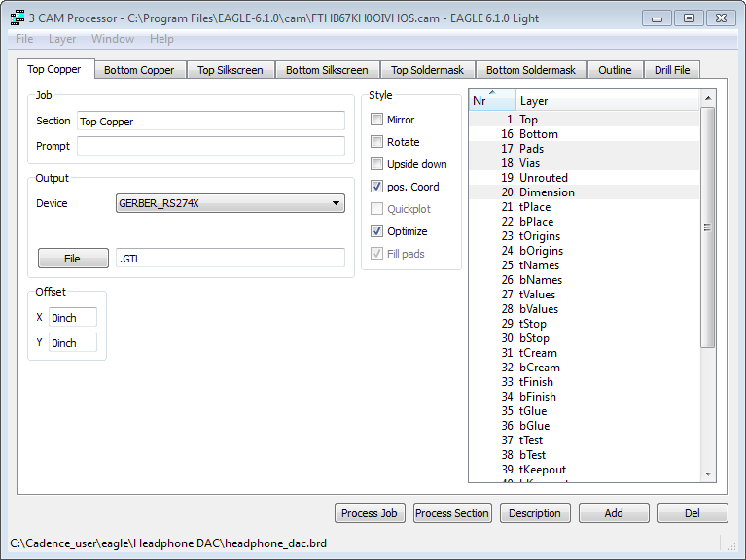Select layer 19 Unrouted
Image resolution: width=746 pixels, height=560 pixels.
pos(585,178)
